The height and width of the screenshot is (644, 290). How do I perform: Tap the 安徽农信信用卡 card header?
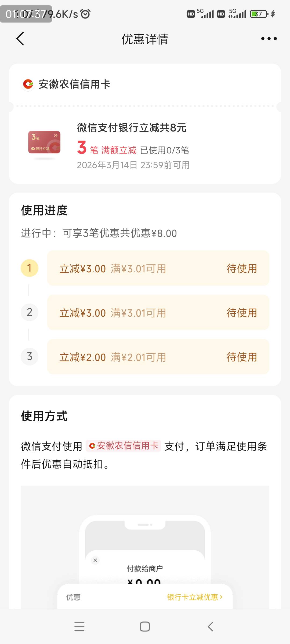click(74, 84)
